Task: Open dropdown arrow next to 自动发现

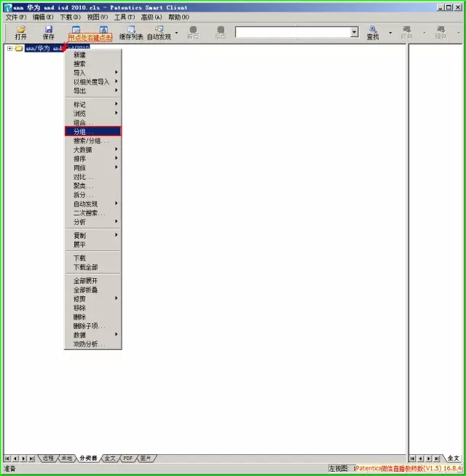Action: coord(176,32)
